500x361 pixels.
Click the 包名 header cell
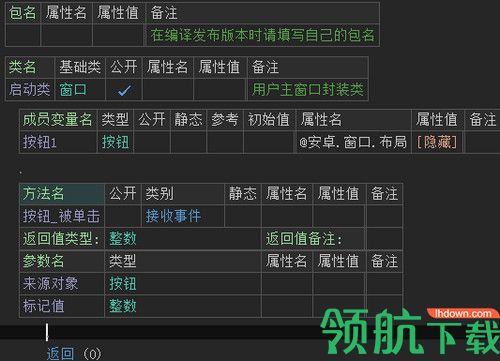(x=23, y=13)
